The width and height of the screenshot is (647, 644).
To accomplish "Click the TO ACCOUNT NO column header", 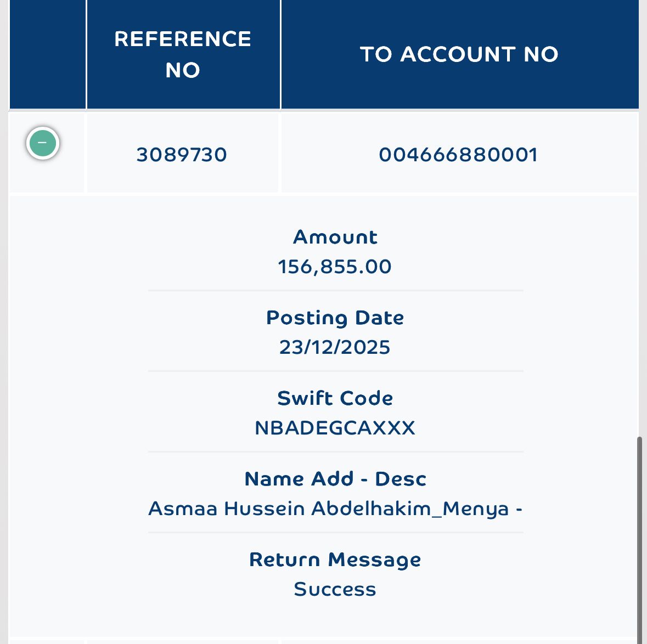I will pyautogui.click(x=460, y=54).
